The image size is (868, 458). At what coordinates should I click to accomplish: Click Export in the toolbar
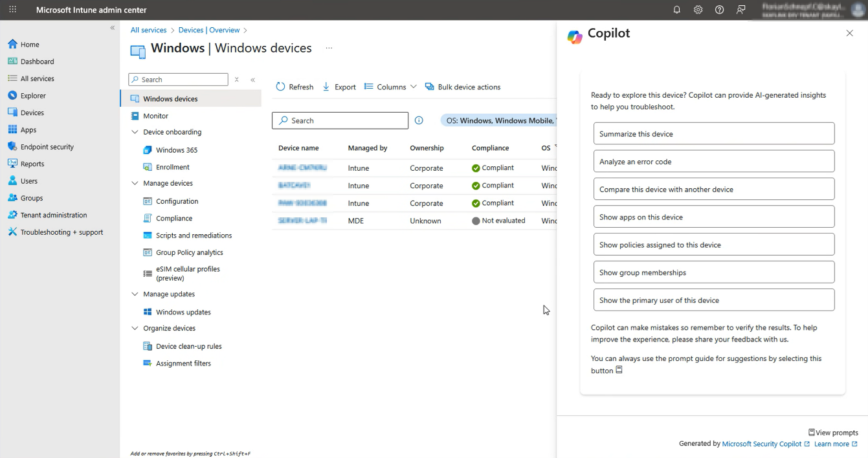pos(339,87)
